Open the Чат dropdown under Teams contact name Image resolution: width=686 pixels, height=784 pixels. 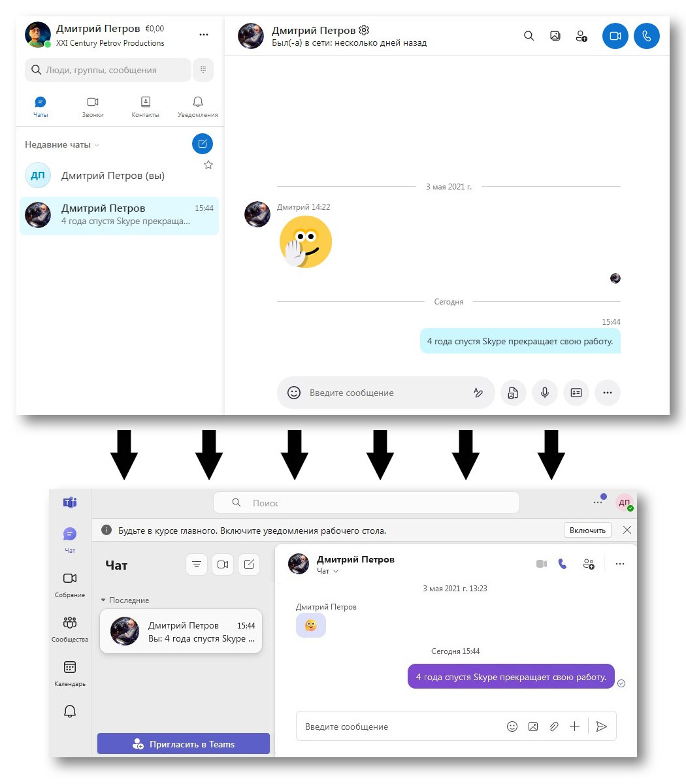(x=328, y=571)
